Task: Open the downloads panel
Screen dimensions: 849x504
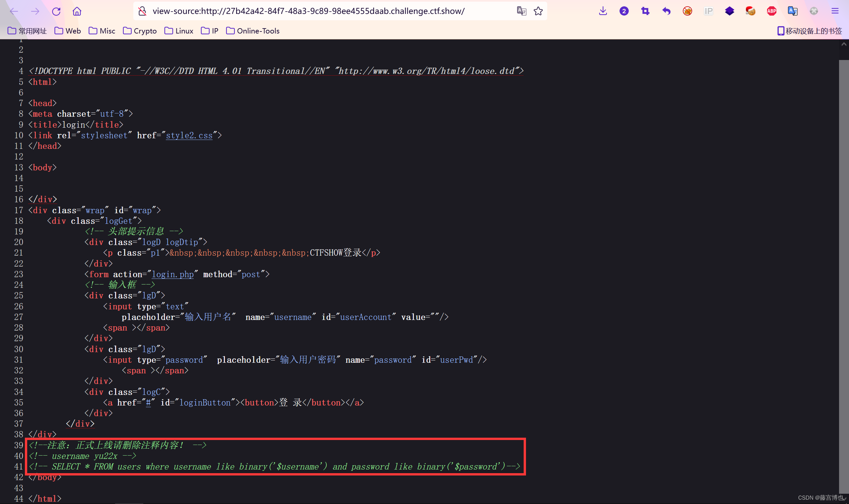Action: coord(603,11)
